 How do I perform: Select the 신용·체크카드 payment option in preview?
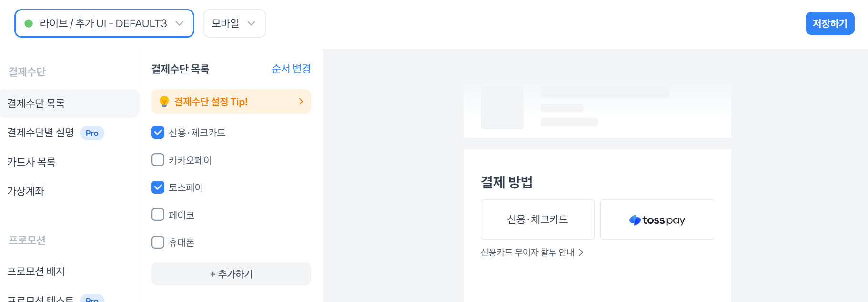click(537, 219)
